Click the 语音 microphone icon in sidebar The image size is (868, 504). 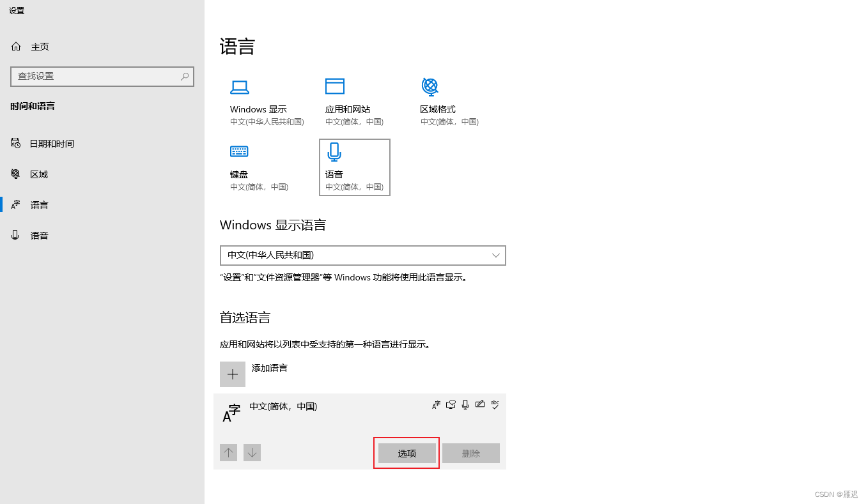pos(15,235)
